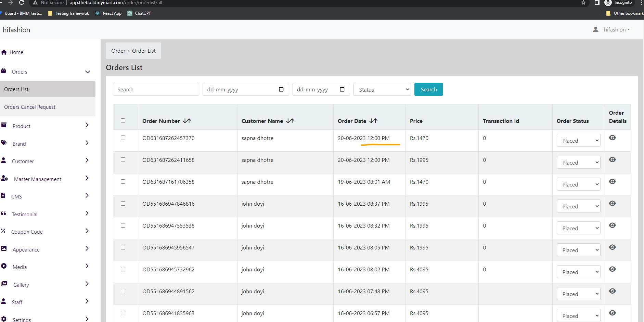The image size is (644, 322).
Task: Click the Coupon Code percent icon
Action: pos(3,231)
